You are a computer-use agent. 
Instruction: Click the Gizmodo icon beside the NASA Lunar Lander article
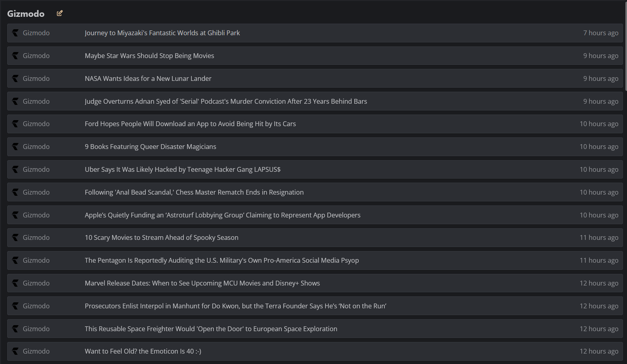tap(15, 78)
